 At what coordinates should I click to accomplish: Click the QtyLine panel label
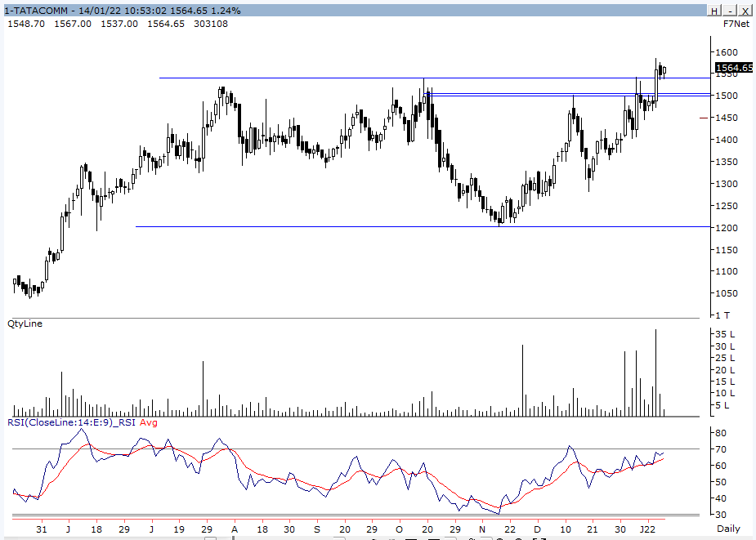click(25, 324)
